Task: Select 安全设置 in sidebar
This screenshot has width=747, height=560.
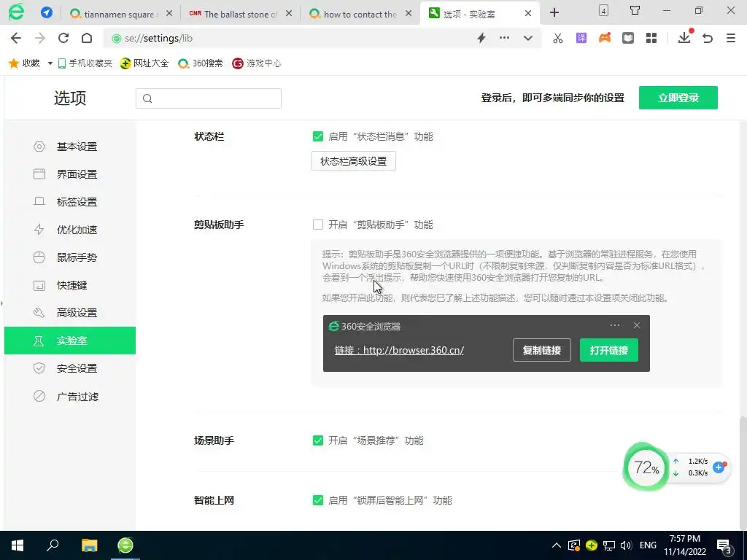Action: click(70, 368)
